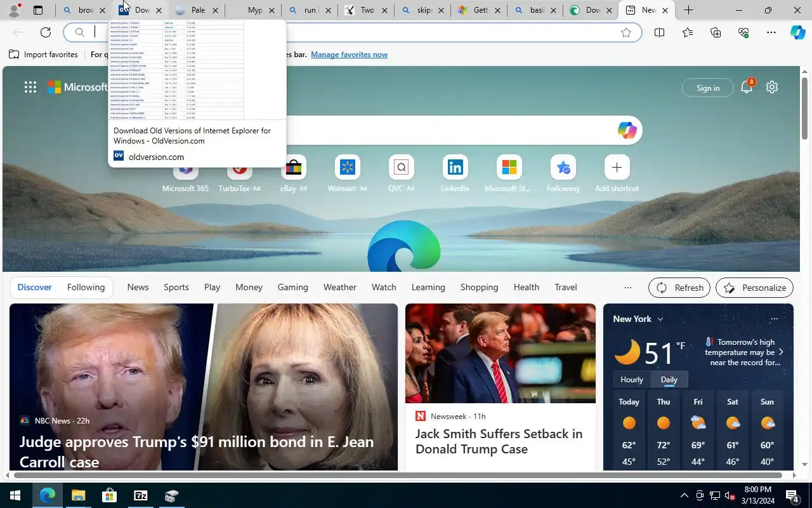
Task: Click the Copilot icon in search box
Action: (627, 130)
